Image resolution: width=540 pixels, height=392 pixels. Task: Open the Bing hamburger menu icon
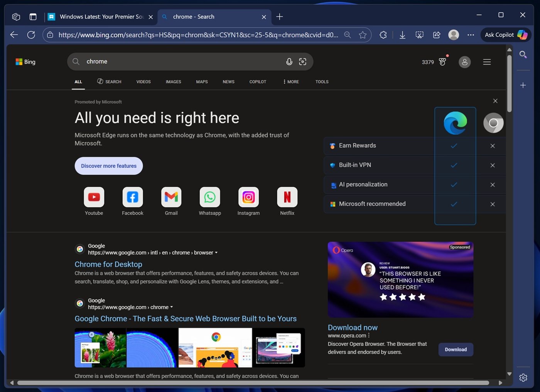click(487, 62)
